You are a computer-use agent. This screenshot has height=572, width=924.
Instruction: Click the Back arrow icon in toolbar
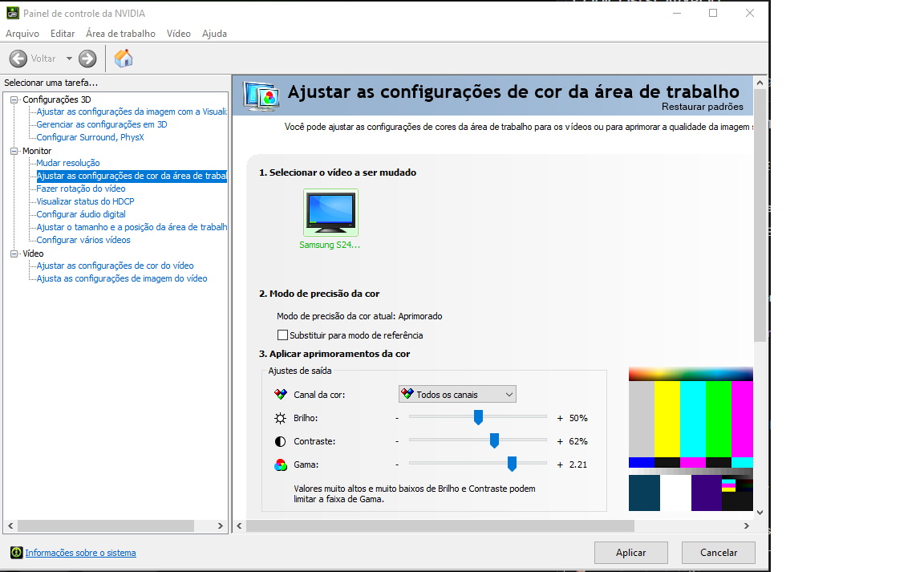click(18, 59)
